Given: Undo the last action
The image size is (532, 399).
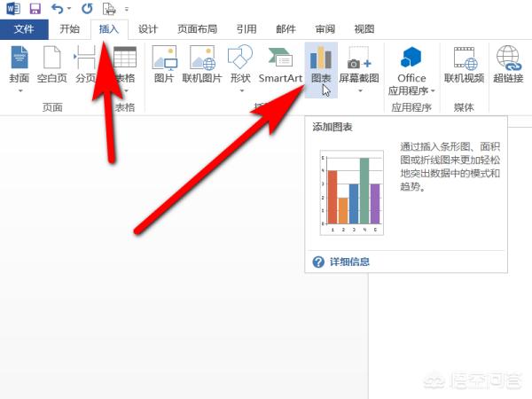Looking at the screenshot, I should [57, 9].
